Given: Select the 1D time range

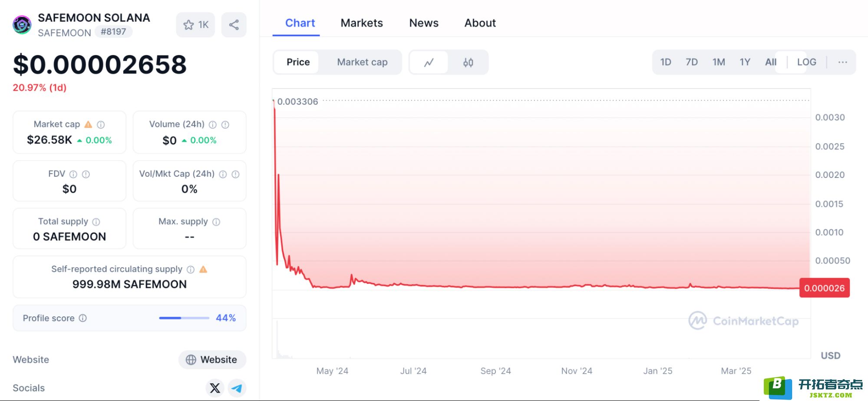Looking at the screenshot, I should point(666,62).
